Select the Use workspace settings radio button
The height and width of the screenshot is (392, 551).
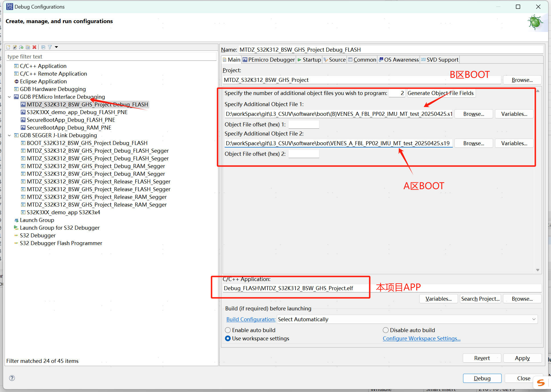tap(228, 338)
